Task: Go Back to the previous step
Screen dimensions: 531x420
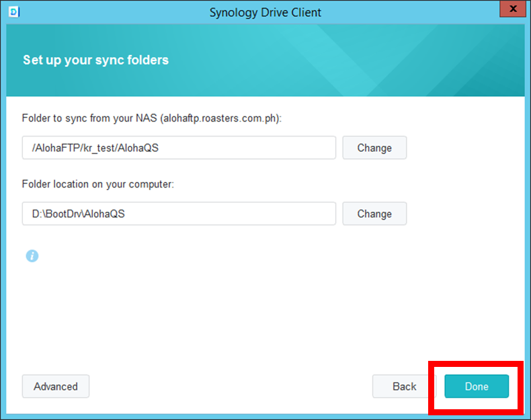Action: 404,386
